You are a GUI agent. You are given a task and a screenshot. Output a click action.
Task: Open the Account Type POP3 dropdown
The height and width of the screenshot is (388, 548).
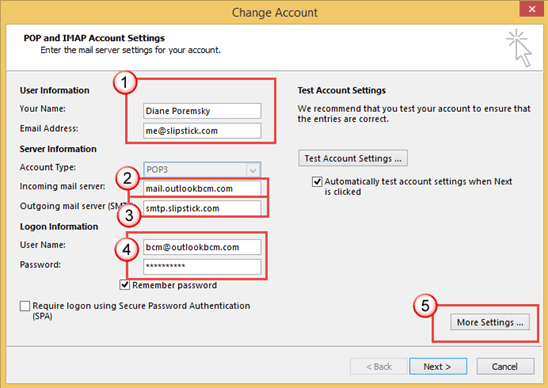(202, 170)
